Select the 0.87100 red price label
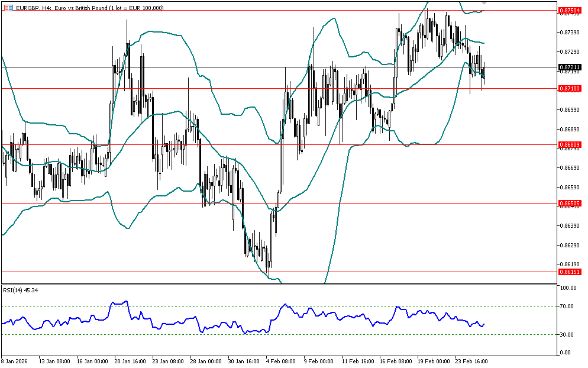The width and height of the screenshot is (588, 368). pos(568,88)
